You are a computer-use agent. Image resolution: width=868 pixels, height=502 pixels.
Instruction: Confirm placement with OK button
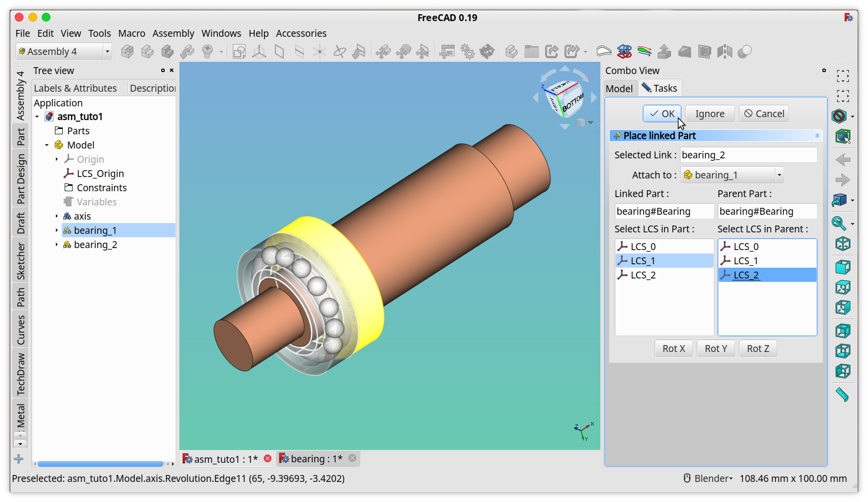662,114
